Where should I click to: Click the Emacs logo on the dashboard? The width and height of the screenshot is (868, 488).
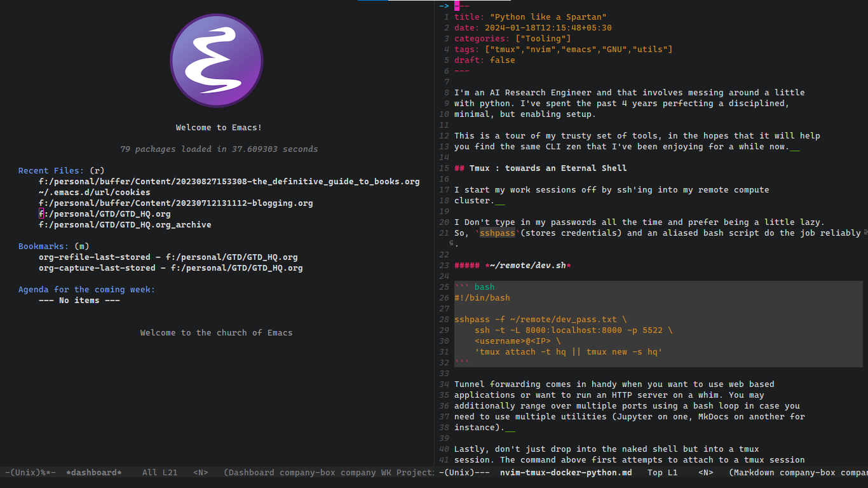point(217,60)
